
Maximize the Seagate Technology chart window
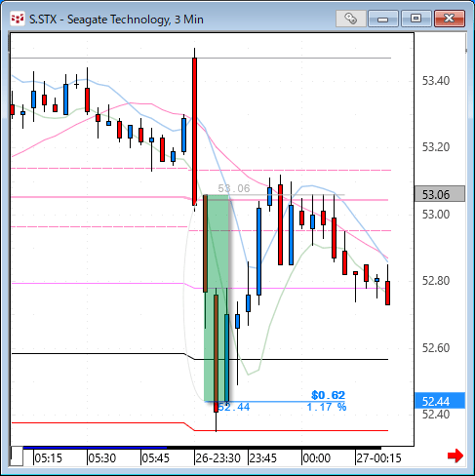tap(416, 19)
